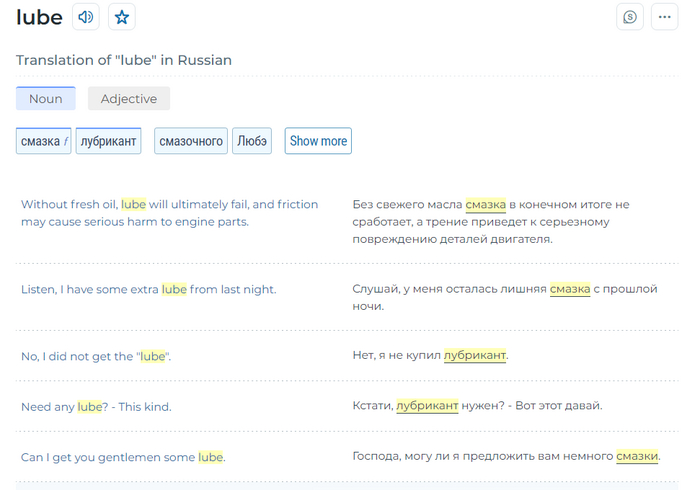Click sentence "Can I get you gentlemen some lube"
Viewport: 700px width, 490px height.
click(x=123, y=457)
